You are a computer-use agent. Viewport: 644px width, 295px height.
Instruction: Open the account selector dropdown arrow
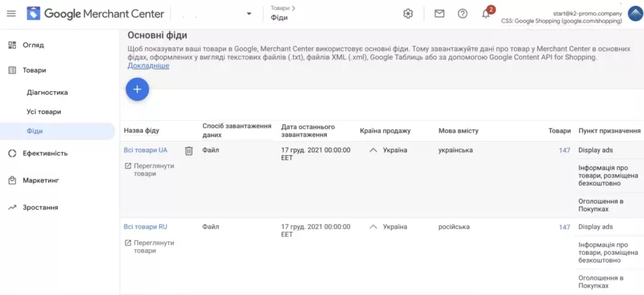point(248,14)
